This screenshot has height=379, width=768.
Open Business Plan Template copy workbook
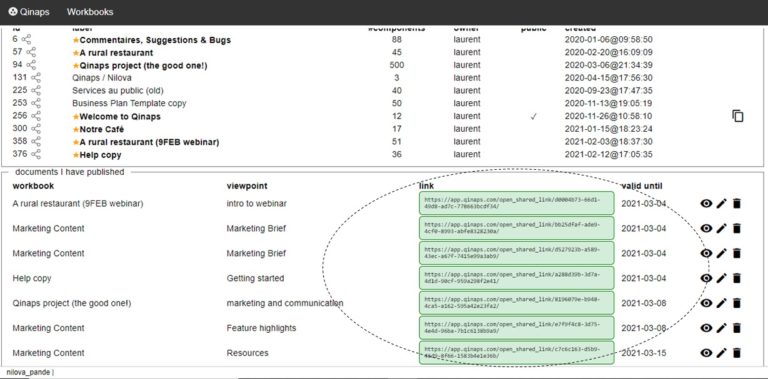click(x=129, y=103)
